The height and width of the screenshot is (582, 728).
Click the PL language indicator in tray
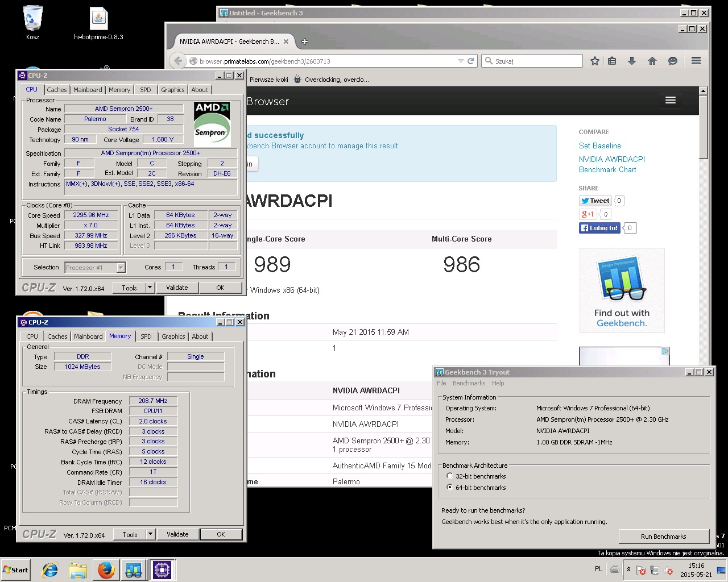pos(598,569)
